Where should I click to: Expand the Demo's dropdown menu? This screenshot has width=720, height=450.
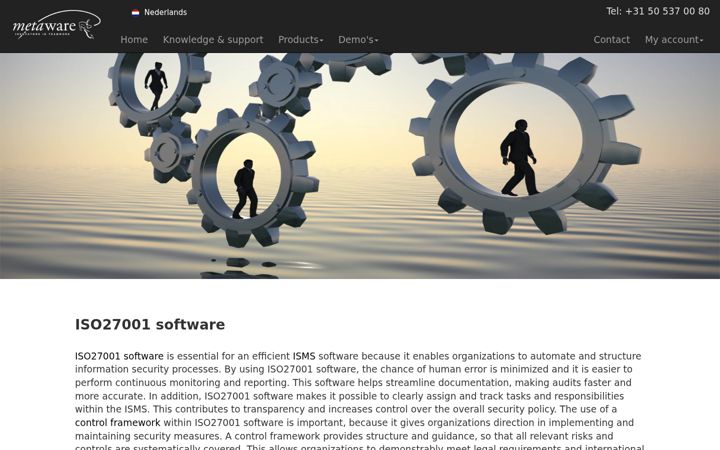[358, 39]
